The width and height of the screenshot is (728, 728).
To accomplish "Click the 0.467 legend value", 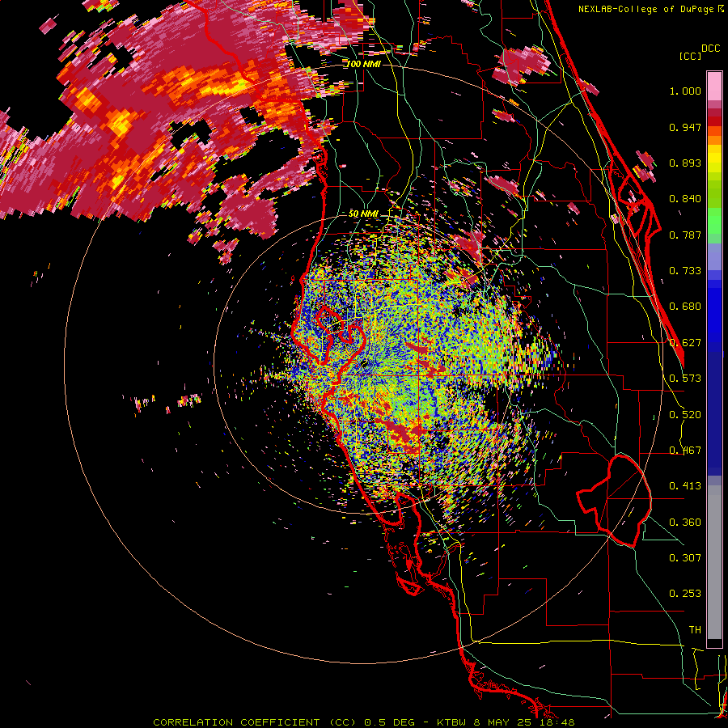I will 685,451.
